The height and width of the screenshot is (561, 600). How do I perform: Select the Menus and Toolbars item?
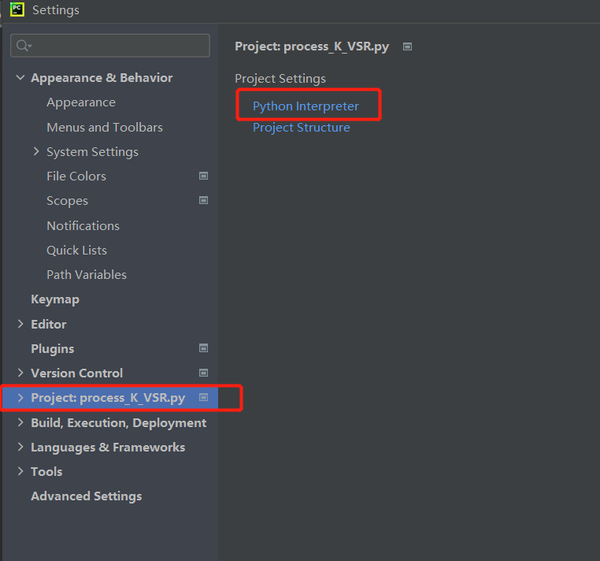pyautogui.click(x=104, y=127)
